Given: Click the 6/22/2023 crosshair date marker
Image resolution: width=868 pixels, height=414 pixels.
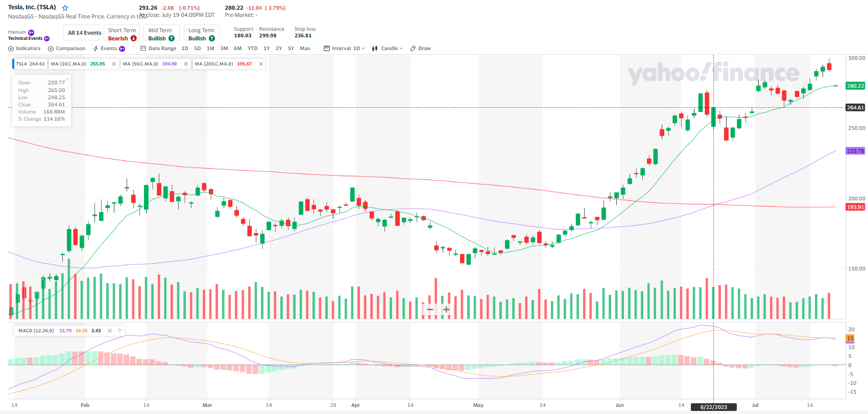Looking at the screenshot, I should coord(714,407).
